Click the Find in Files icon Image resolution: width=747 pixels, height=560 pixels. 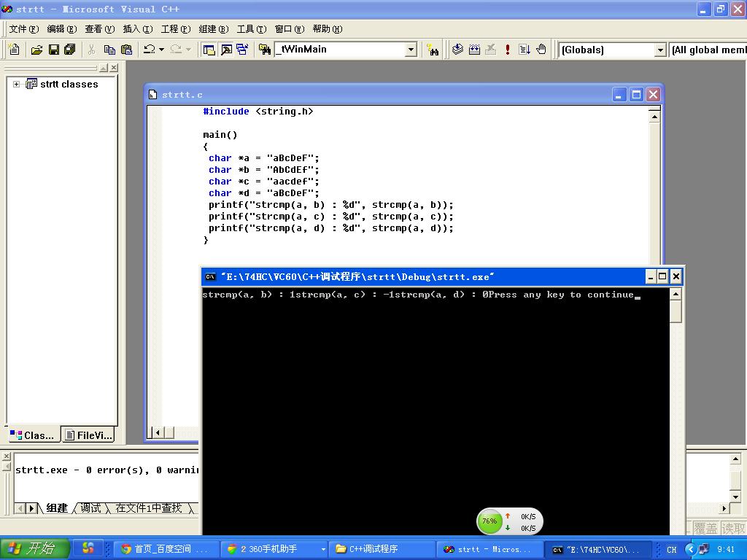coord(264,49)
